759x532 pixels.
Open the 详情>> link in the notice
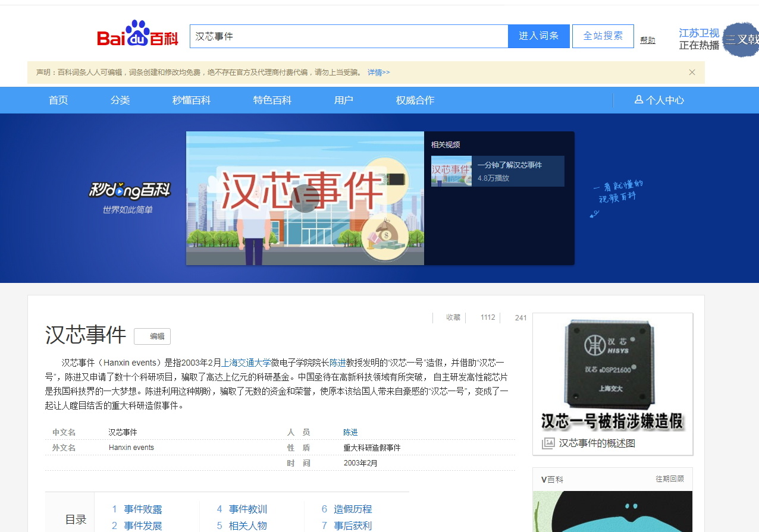click(378, 73)
